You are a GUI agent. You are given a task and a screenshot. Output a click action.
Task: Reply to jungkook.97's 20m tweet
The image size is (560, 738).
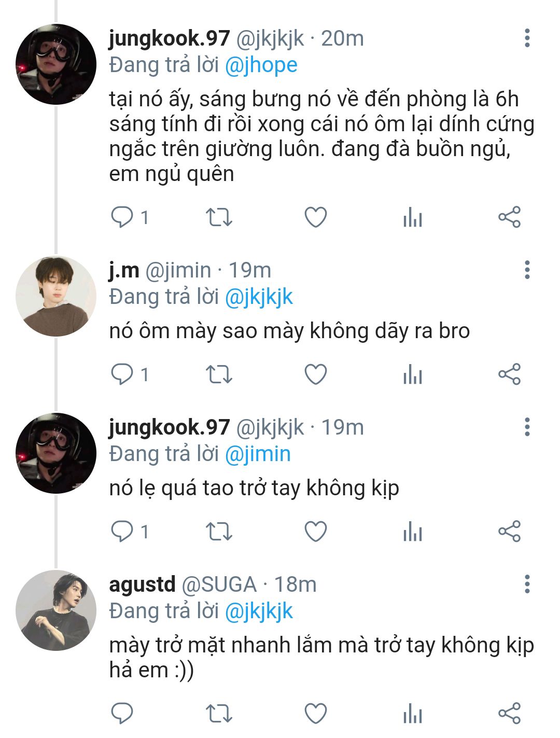pos(122,217)
